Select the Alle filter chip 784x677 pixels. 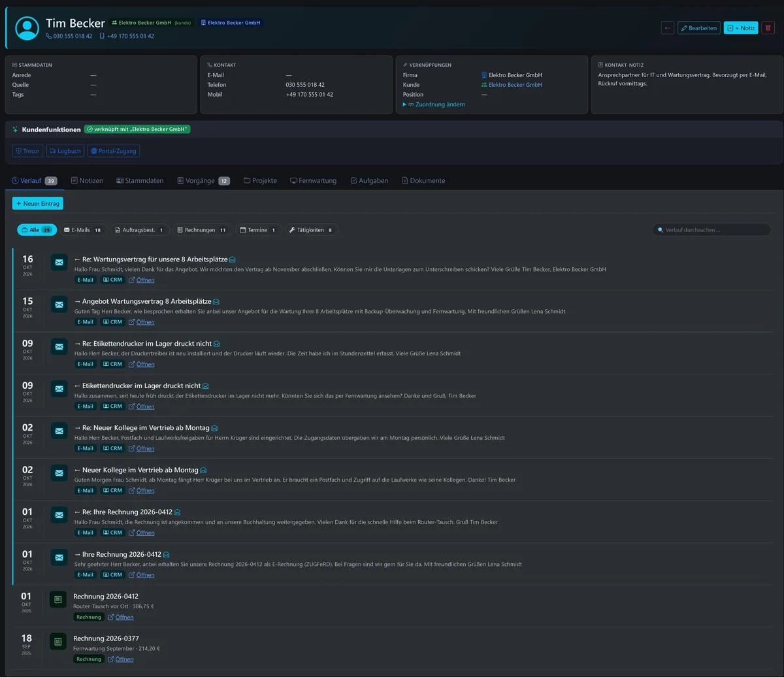[x=37, y=230]
